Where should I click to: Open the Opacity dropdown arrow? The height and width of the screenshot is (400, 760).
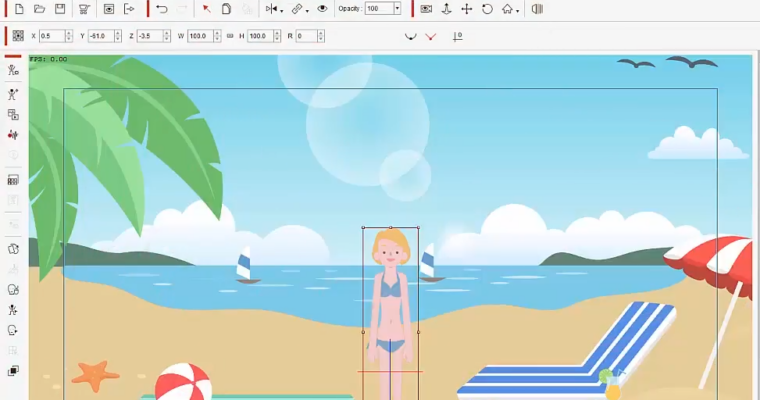click(x=397, y=9)
